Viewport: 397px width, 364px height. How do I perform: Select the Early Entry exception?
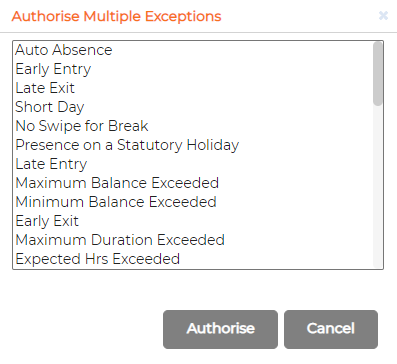point(193,69)
